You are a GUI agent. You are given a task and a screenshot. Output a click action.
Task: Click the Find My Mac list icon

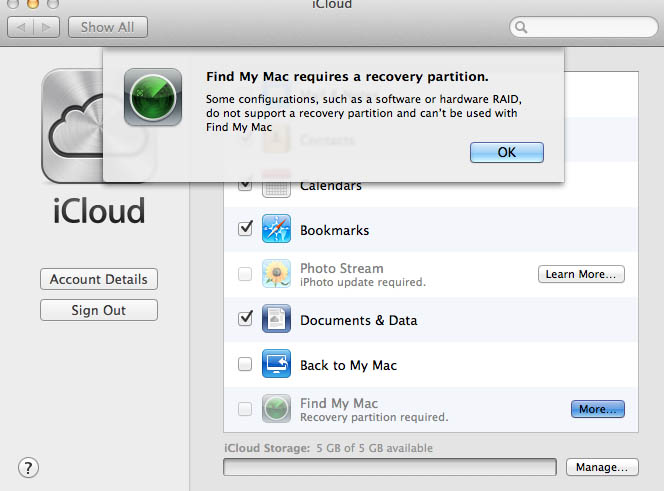[276, 408]
